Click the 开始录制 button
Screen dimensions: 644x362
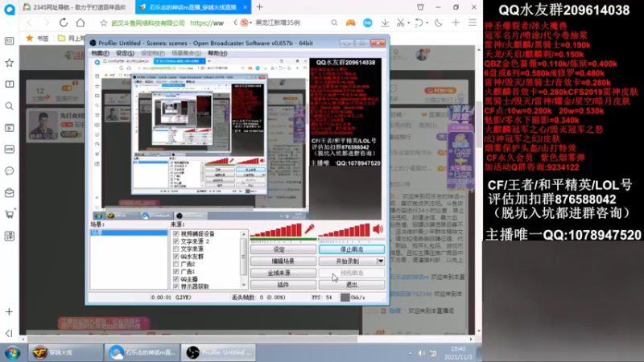[x=348, y=261]
